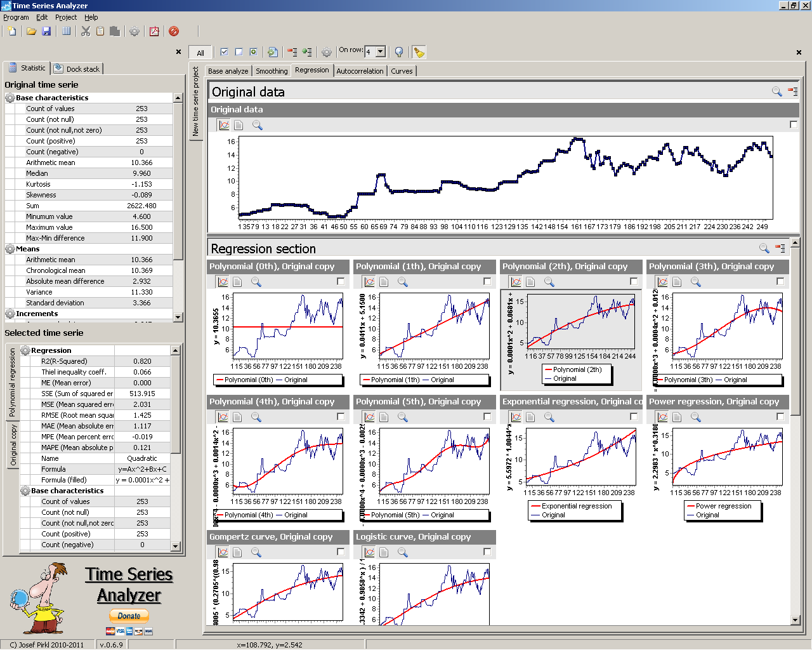This screenshot has height=650, width=812.
Task: Tick the Original data chart checkbox
Action: 794,125
